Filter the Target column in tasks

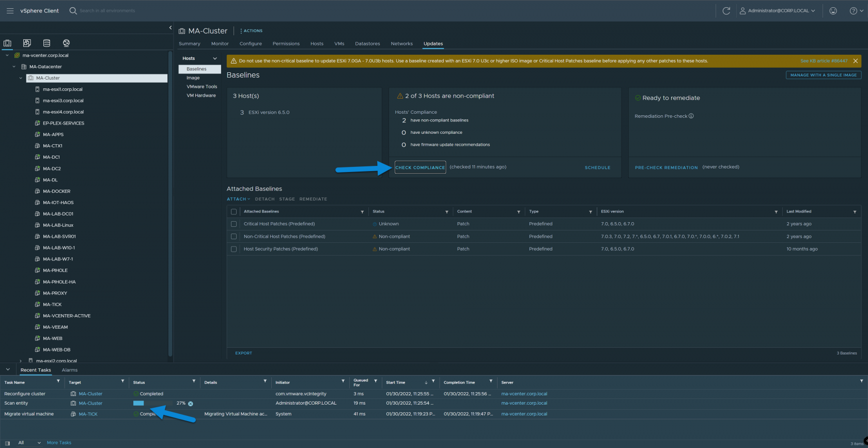[123, 381]
